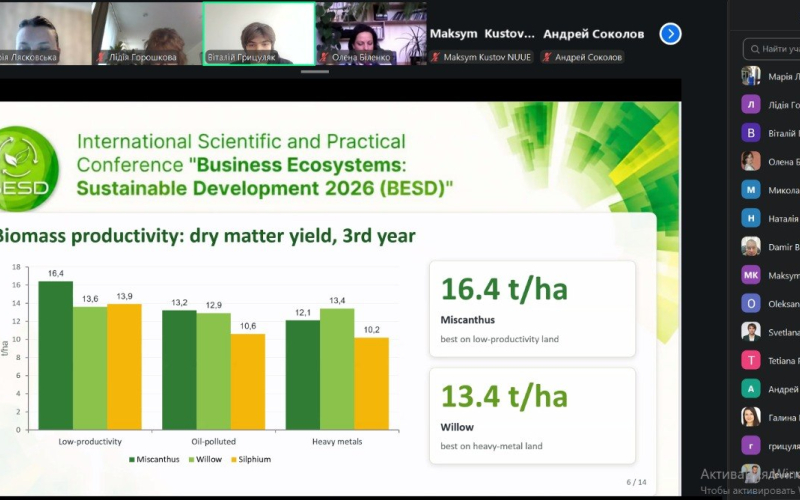
Task: Select Микола name in participants list
Action: click(784, 190)
